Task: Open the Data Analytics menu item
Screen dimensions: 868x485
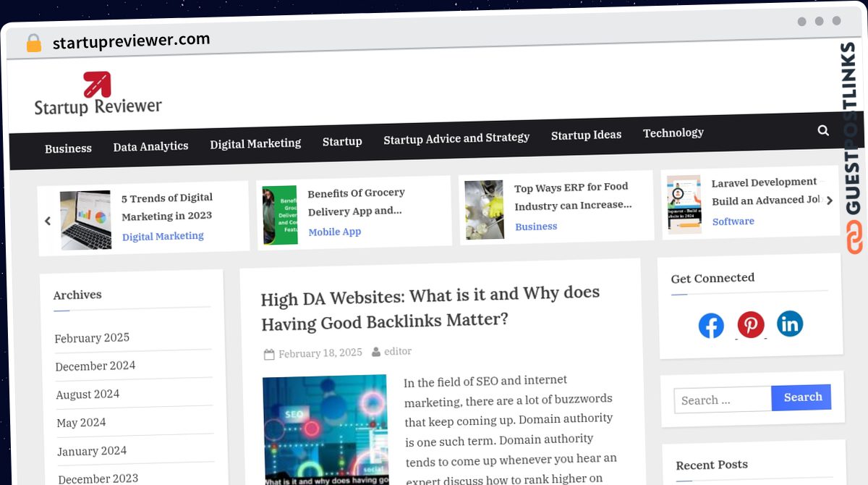Action: point(150,146)
